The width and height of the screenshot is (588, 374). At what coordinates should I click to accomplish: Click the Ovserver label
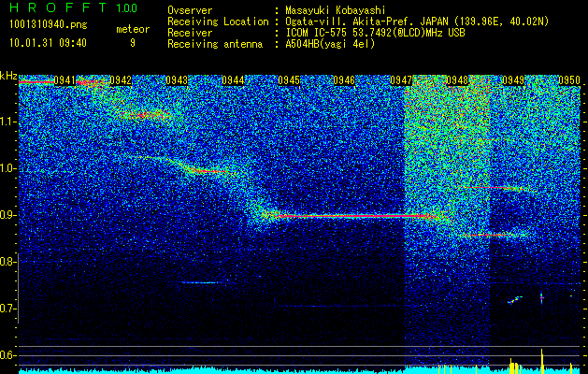190,10
